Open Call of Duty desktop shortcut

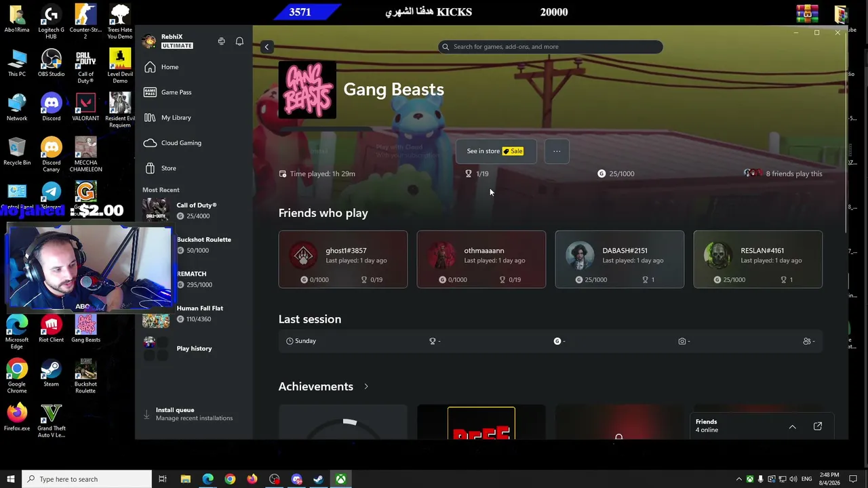click(85, 67)
